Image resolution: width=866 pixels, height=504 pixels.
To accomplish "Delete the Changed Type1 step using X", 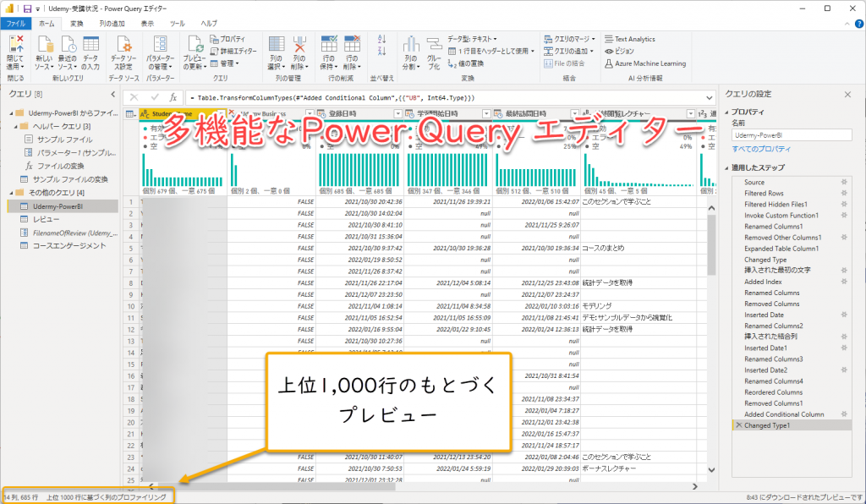I will point(738,425).
